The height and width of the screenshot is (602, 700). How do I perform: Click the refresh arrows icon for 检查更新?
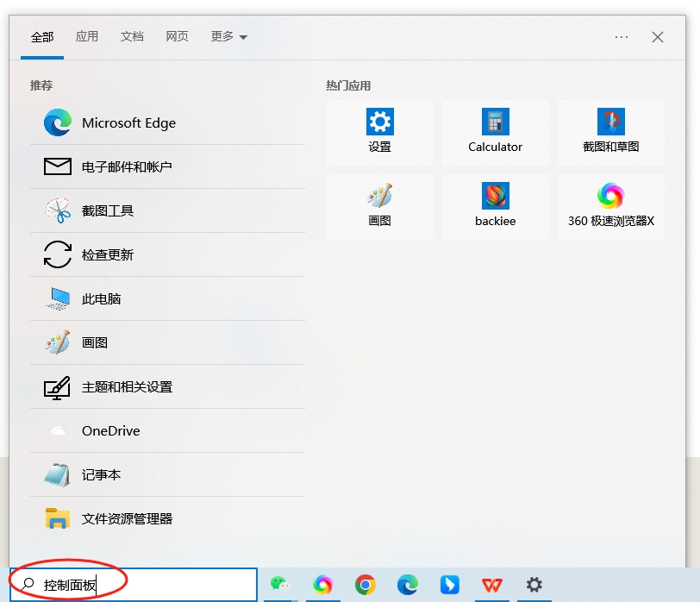(x=58, y=254)
